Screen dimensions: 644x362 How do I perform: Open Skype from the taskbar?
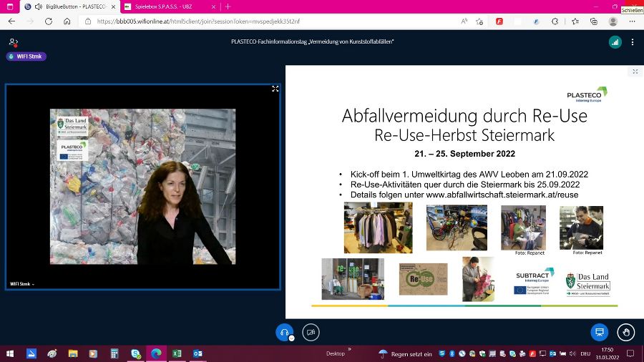[x=135, y=353]
